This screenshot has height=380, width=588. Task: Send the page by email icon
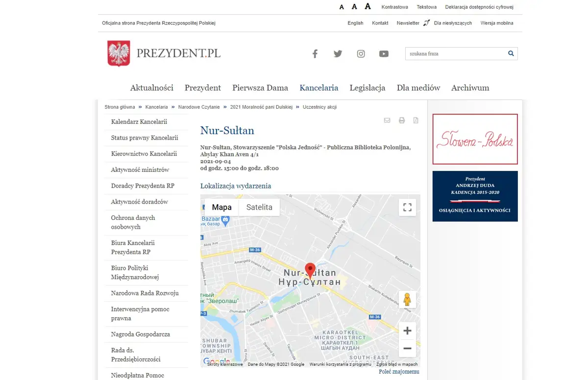[387, 120]
